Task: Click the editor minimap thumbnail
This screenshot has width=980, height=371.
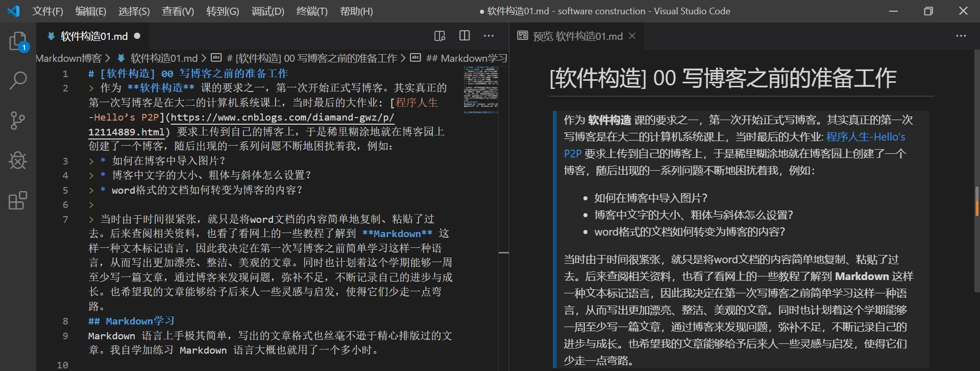Action: (x=481, y=89)
